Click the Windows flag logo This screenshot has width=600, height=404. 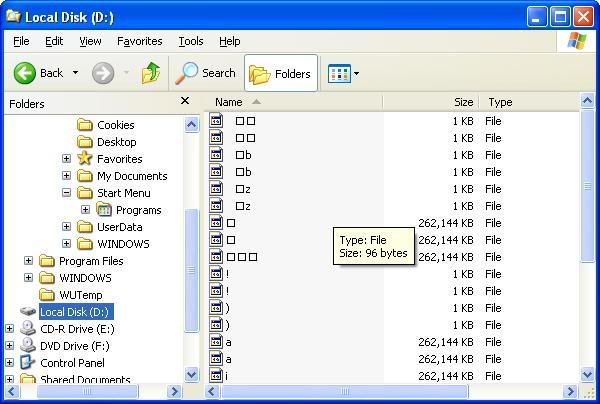pyautogui.click(x=577, y=41)
